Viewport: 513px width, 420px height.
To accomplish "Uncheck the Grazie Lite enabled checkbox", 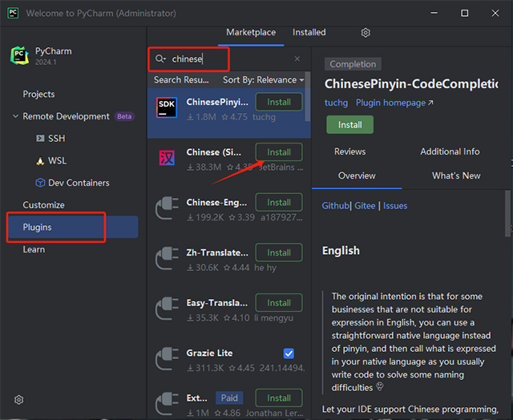I will pyautogui.click(x=289, y=353).
